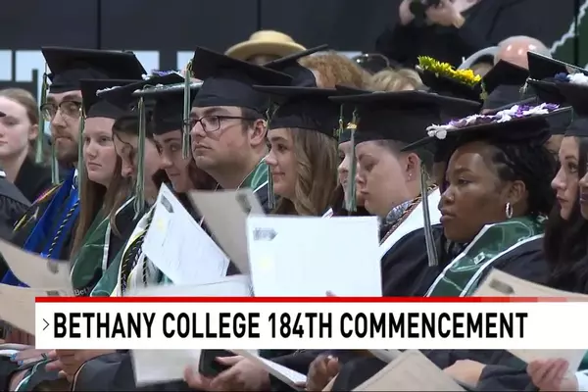Click the green tassel hanging beside the glasses
This screenshot has height=392, width=588.
point(186,111)
